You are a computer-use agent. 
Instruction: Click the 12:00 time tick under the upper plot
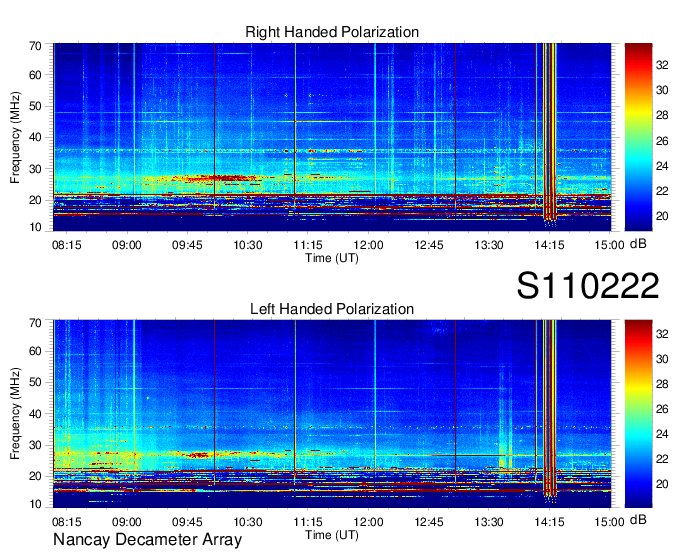[x=368, y=245]
